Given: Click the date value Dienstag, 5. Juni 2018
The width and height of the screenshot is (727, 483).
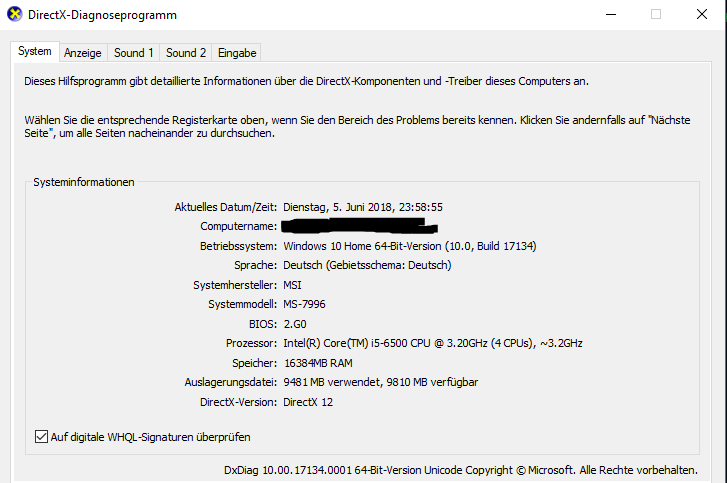Looking at the screenshot, I should 338,207.
